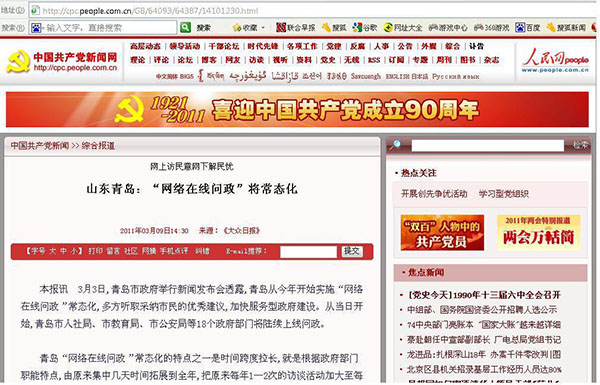Image resolution: width=600 pixels, height=385 pixels.
Task: Open the 博客 nav item
Action: (209, 60)
